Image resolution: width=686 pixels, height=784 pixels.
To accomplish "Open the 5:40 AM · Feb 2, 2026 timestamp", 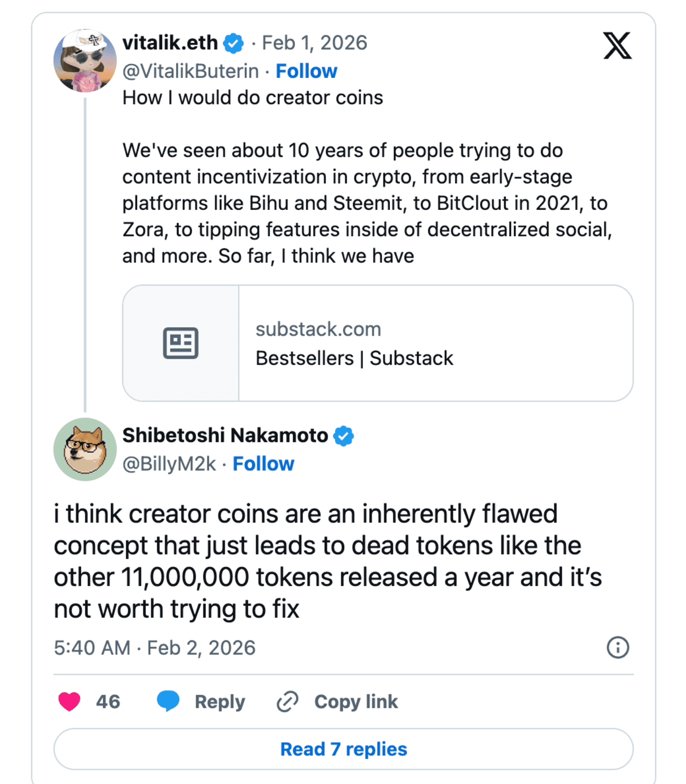I will (154, 648).
